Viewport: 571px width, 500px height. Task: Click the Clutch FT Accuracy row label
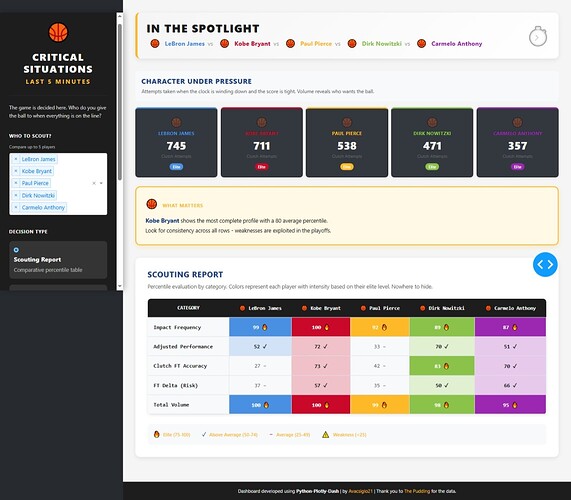tap(180, 366)
